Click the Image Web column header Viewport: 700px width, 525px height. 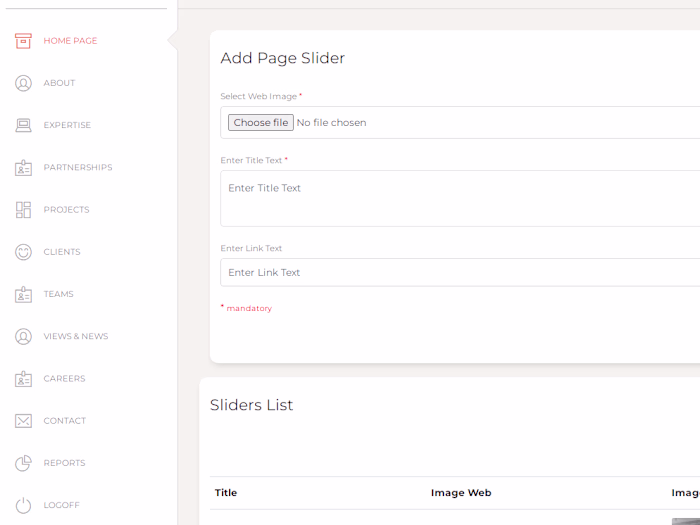click(x=461, y=493)
